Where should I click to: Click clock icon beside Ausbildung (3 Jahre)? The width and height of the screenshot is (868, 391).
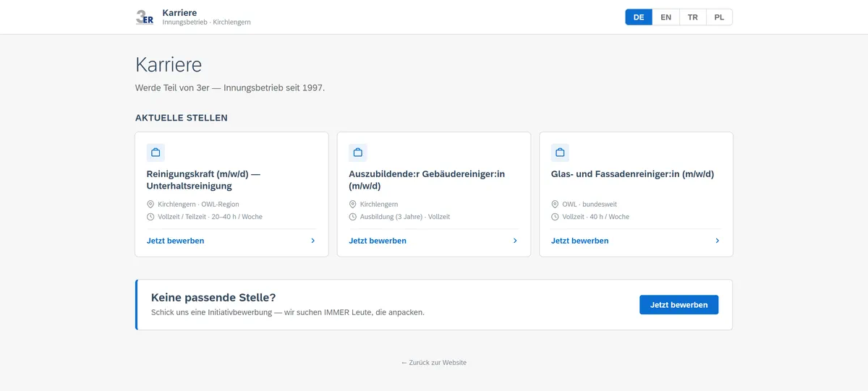pos(353,217)
